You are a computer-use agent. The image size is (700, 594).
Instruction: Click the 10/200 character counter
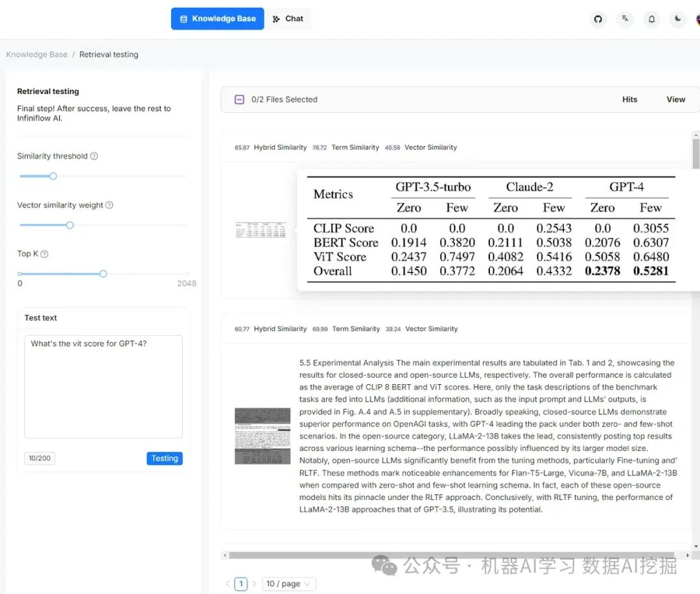pos(40,459)
